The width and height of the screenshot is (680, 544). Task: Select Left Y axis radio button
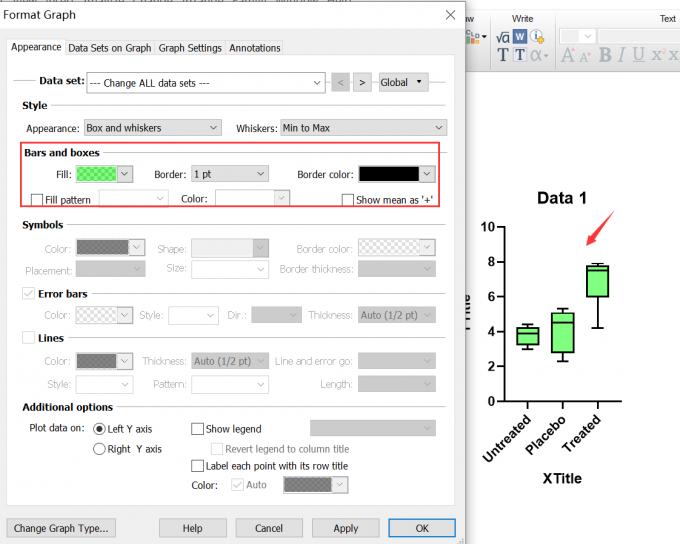99,429
